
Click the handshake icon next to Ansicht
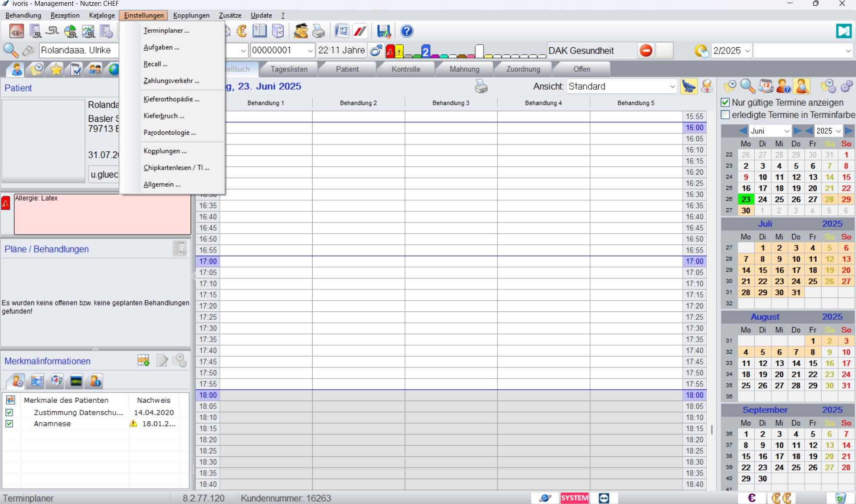(688, 86)
